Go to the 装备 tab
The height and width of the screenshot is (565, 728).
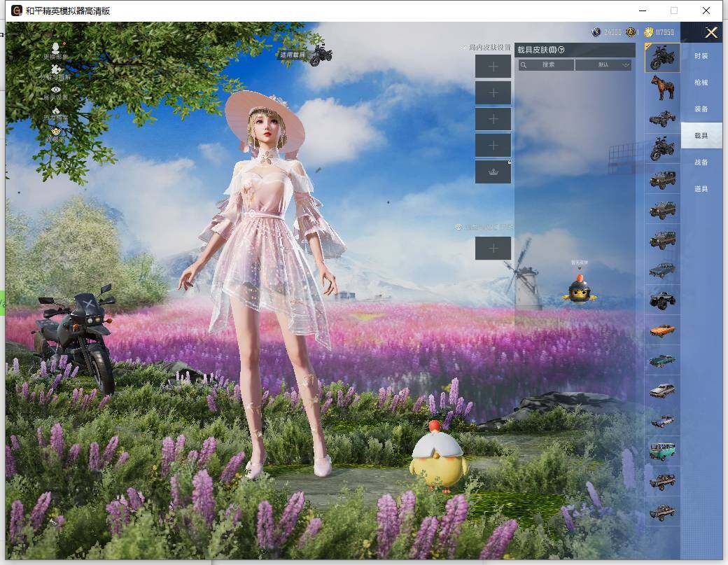(x=701, y=109)
